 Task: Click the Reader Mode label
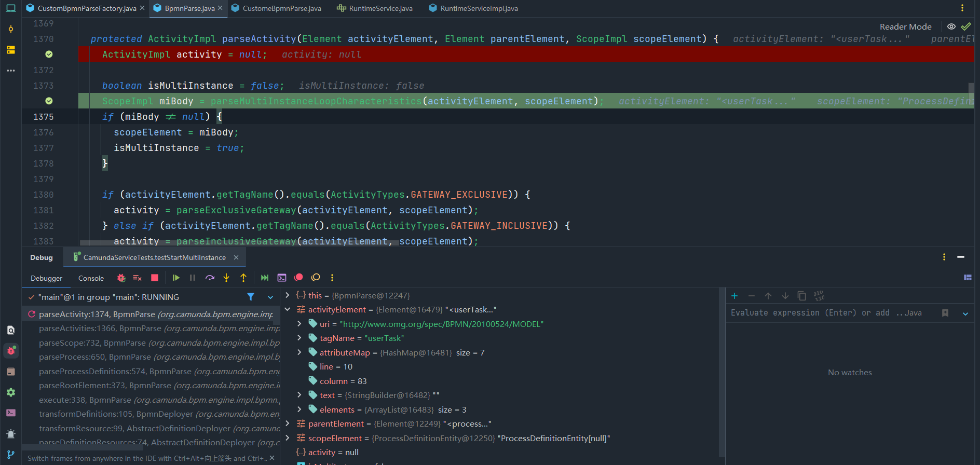pyautogui.click(x=905, y=26)
